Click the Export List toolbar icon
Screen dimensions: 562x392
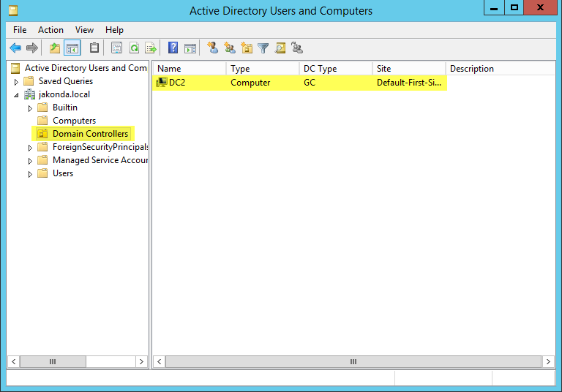tap(151, 48)
